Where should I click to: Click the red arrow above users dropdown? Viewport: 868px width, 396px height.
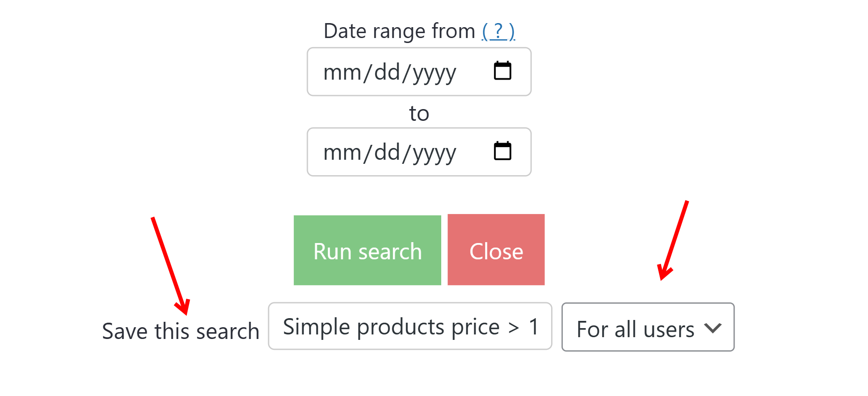pyautogui.click(x=673, y=240)
